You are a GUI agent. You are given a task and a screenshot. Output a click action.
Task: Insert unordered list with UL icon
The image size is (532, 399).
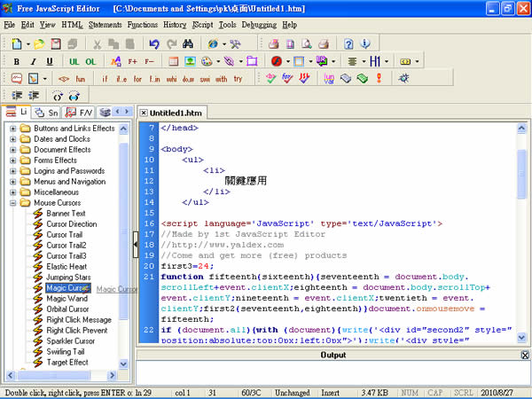click(74, 61)
